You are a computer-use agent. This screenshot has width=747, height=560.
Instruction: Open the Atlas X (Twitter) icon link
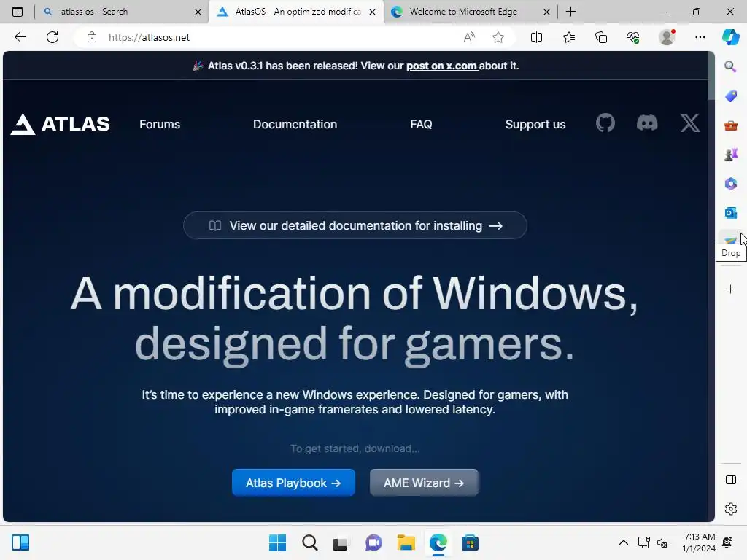pyautogui.click(x=690, y=123)
